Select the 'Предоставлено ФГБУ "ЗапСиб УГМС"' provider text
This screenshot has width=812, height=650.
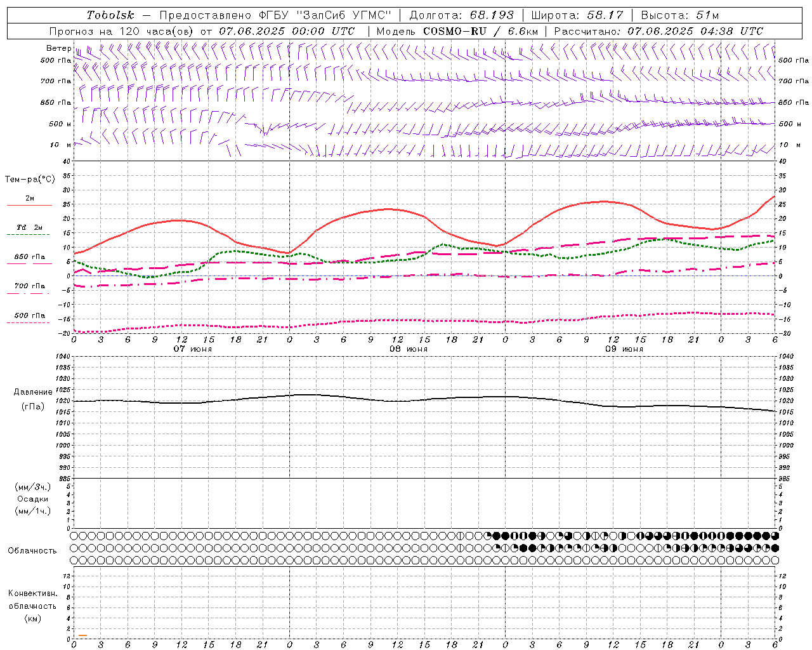[275, 15]
